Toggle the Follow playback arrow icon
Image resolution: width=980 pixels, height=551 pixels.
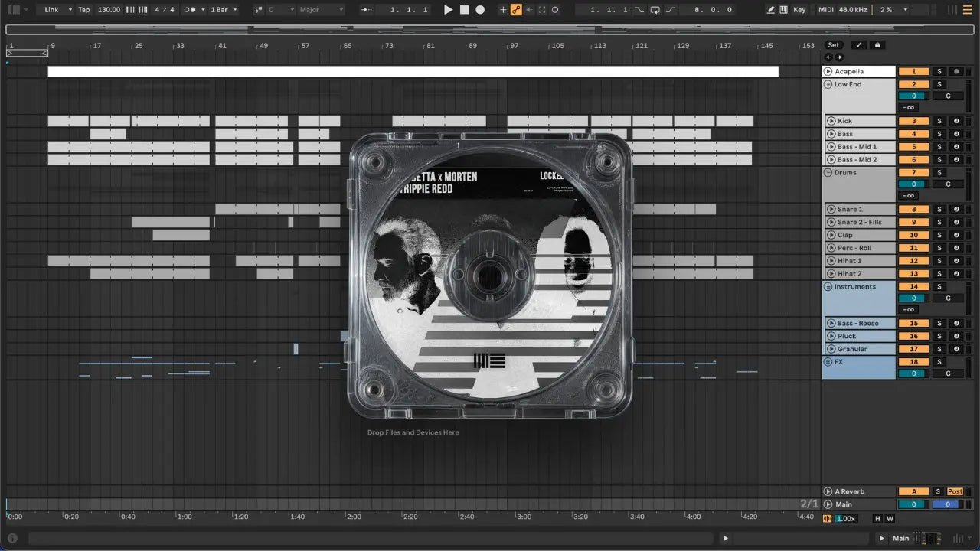[367, 10]
